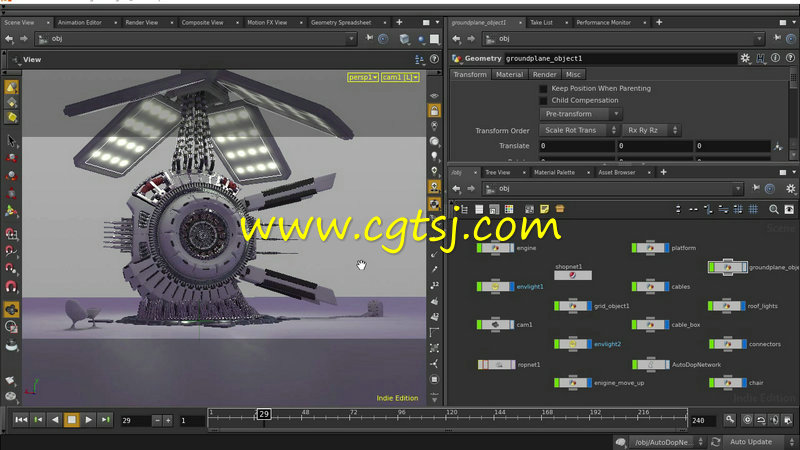Viewport: 800px width, 450px height.
Task: Switch to the Animation Editor tab
Action: pyautogui.click(x=80, y=22)
